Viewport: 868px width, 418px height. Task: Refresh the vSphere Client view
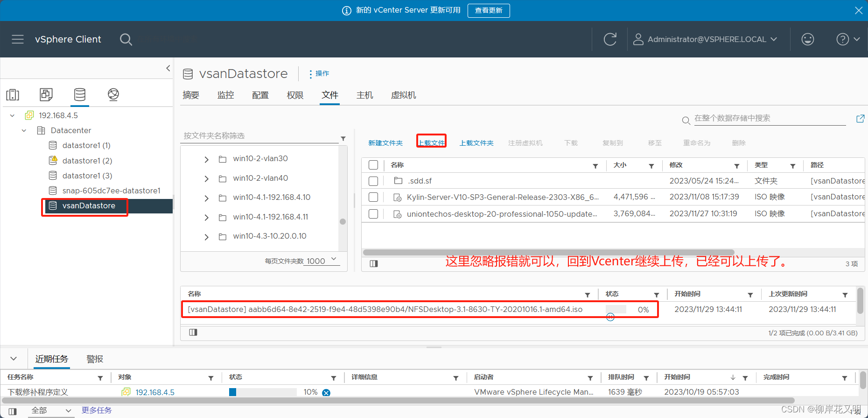[610, 39]
